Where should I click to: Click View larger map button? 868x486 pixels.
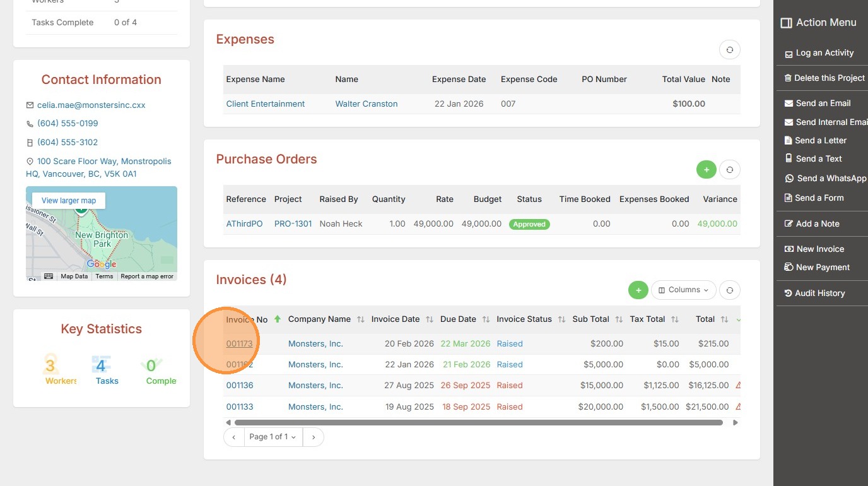coord(69,201)
